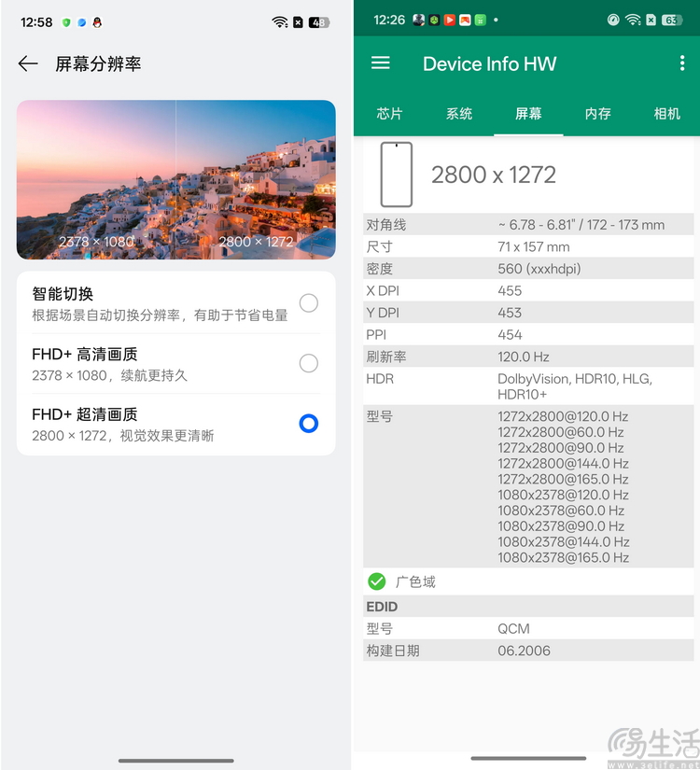Tap the Wi-Fi icon in left status bar
Image resolution: width=700 pixels, height=770 pixels.
pos(280,21)
